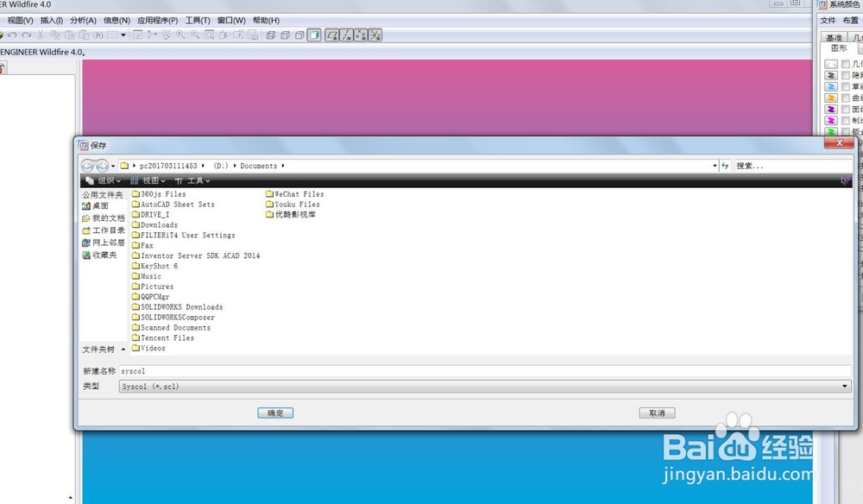Screen dimensions: 863x504
Task: Select the Downloads folder
Action: (x=154, y=225)
